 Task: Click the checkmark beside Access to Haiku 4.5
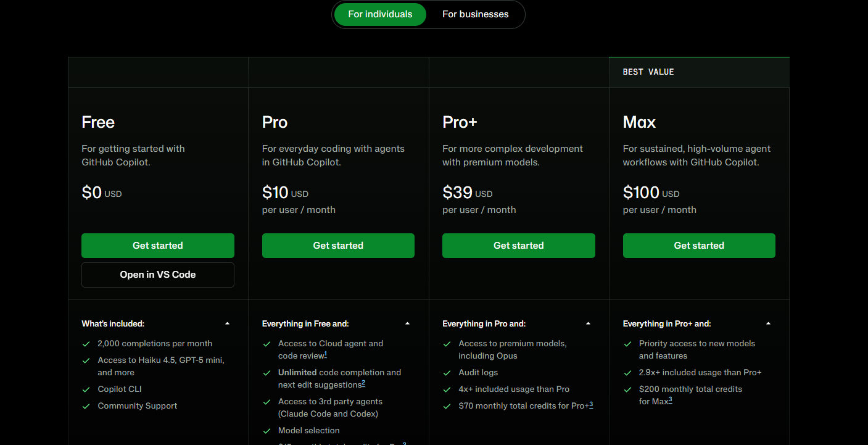coord(86,360)
